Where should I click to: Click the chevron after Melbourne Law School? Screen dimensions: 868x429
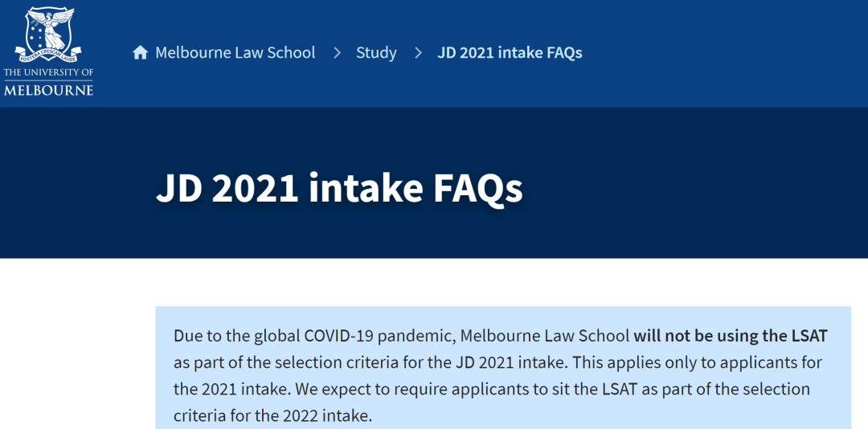coord(337,53)
